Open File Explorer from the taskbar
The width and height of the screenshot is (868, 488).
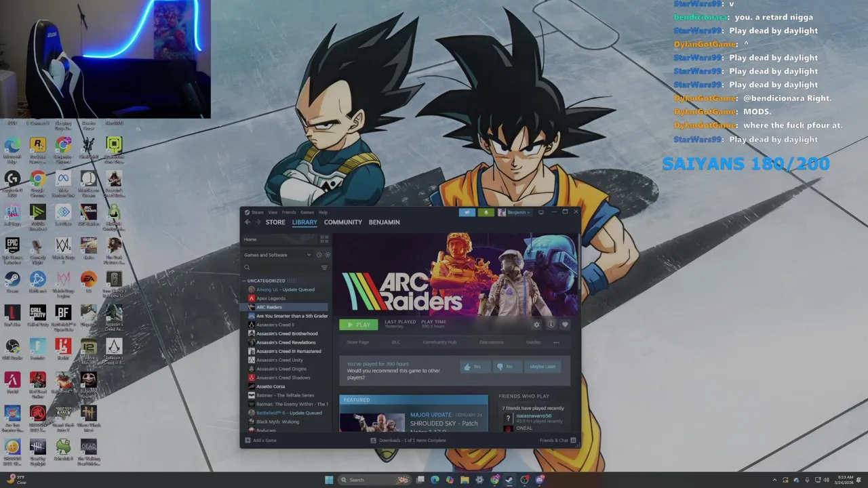point(465,480)
